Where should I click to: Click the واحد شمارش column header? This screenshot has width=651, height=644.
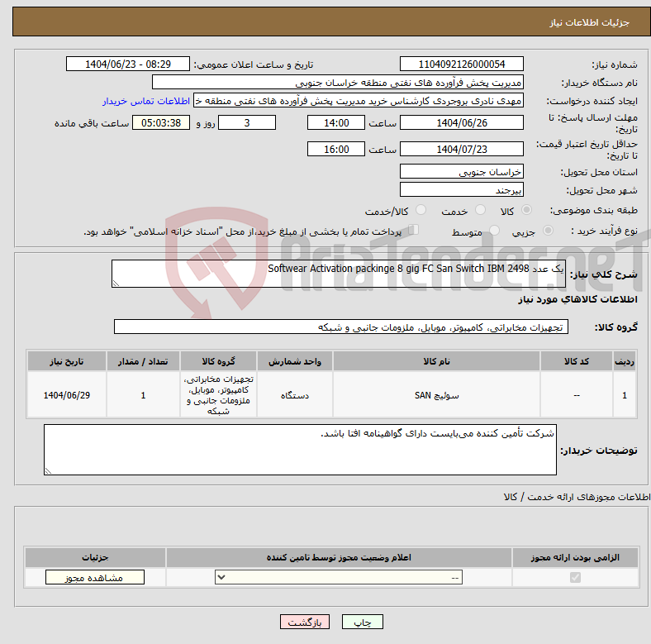(295, 361)
